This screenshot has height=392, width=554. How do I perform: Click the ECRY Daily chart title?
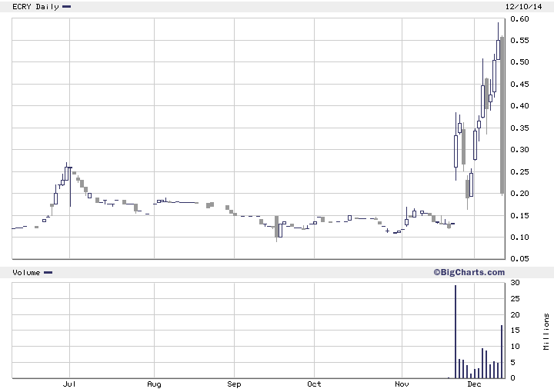point(35,7)
